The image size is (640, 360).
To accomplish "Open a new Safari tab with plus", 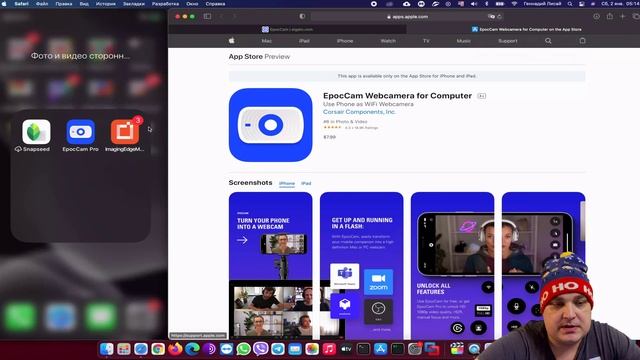I will [x=622, y=16].
